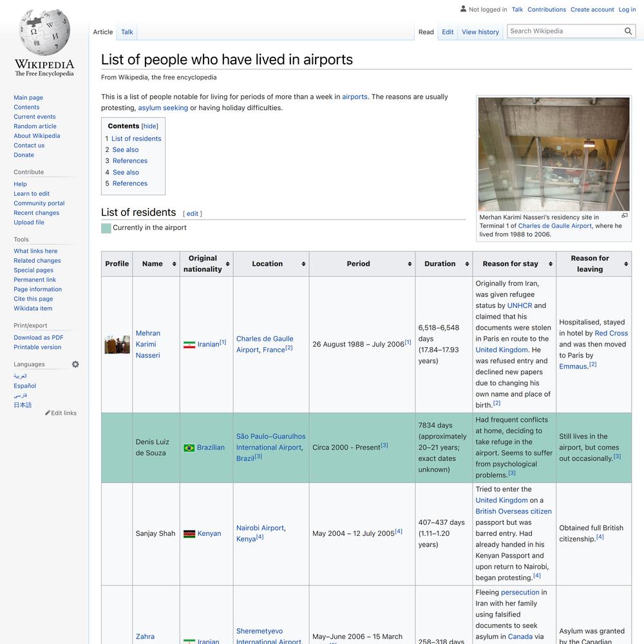Open the Brazilian nationality link
The height and width of the screenshot is (644, 644).
(211, 448)
